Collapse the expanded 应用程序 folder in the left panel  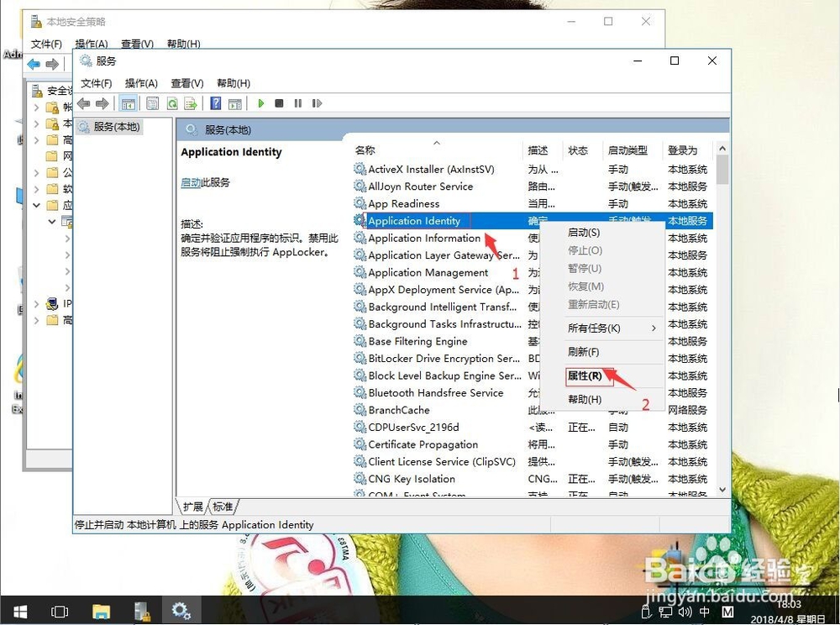pyautogui.click(x=35, y=204)
